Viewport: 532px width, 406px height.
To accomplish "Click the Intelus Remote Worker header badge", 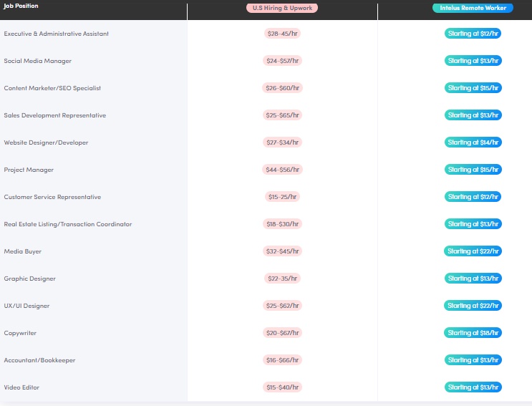I will coord(473,8).
